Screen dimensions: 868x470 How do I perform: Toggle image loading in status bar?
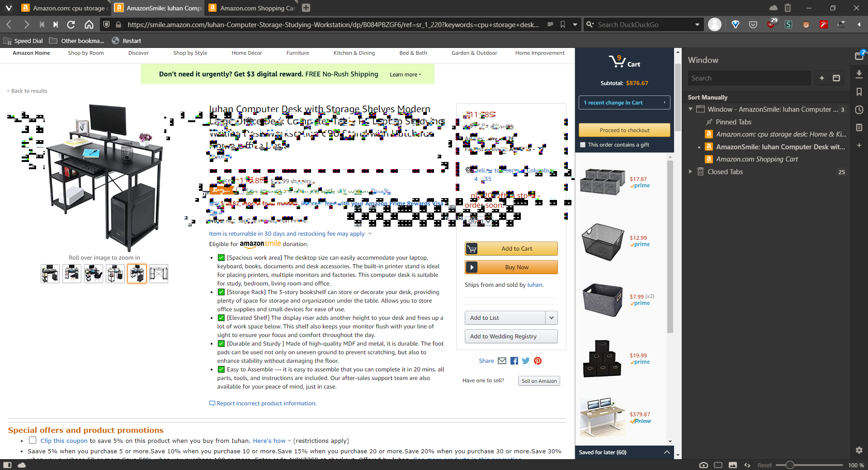coord(733,465)
